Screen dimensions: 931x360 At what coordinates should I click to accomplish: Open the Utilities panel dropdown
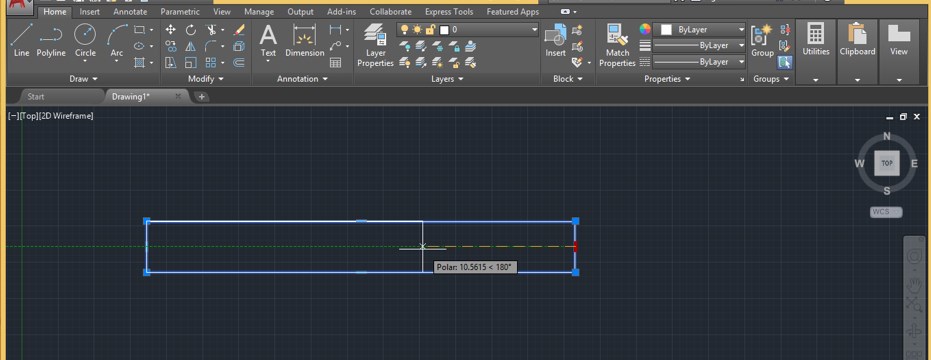pos(816,80)
